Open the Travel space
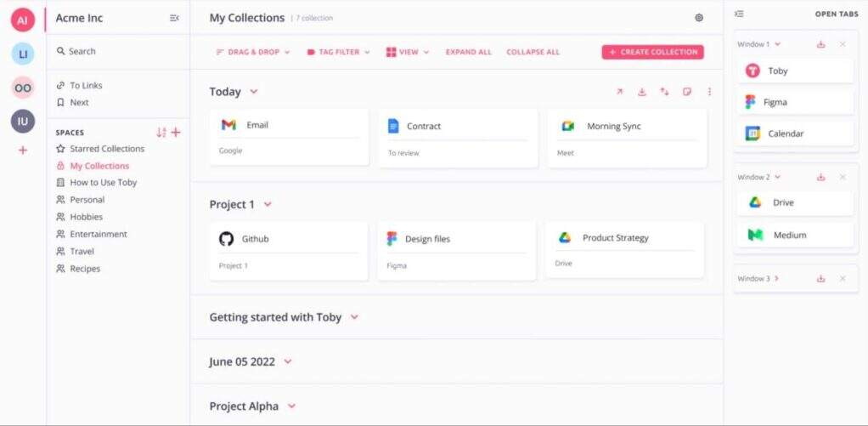 82,252
